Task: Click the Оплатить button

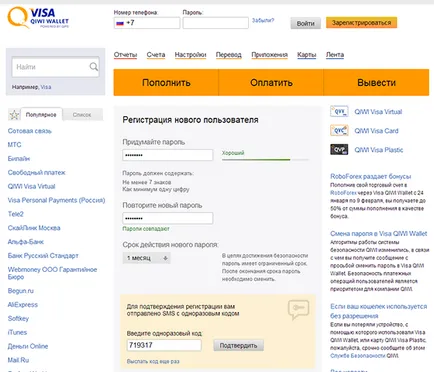Action: 271,82
